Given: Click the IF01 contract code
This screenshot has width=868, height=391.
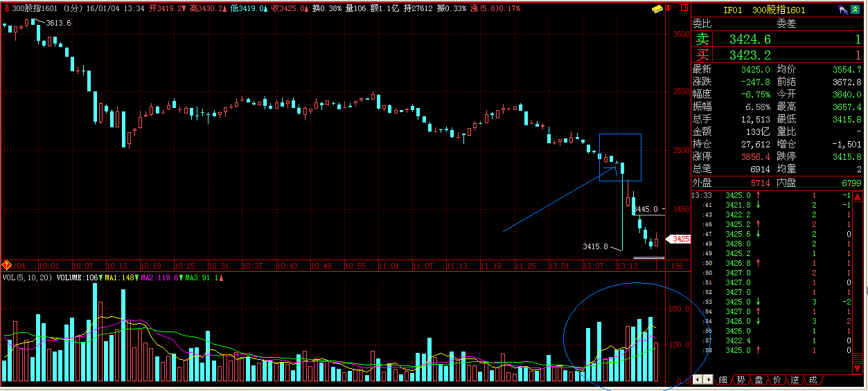Looking at the screenshot, I should pyautogui.click(x=734, y=10).
